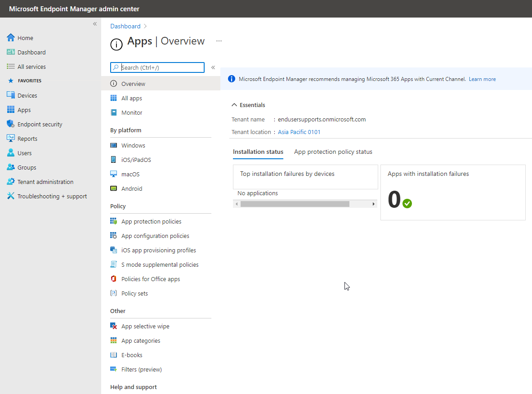Click the All services list icon
The width and height of the screenshot is (532, 394).
11,67
